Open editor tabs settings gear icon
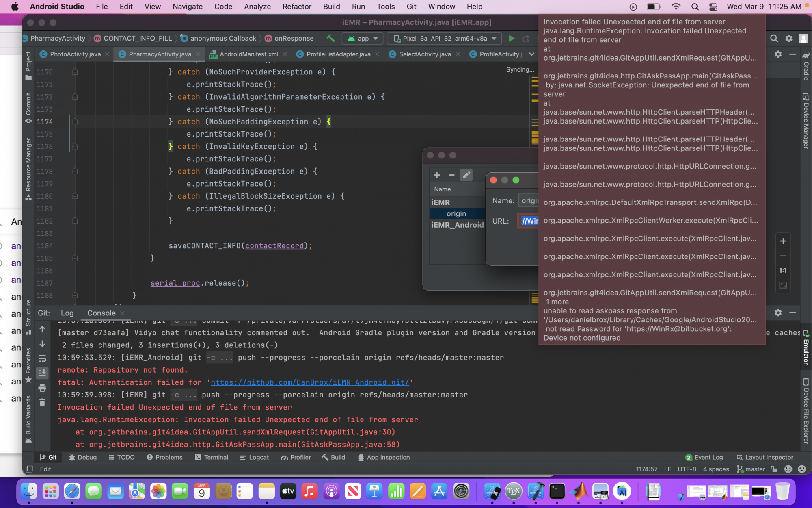The width and height of the screenshot is (812, 508). click(x=778, y=54)
